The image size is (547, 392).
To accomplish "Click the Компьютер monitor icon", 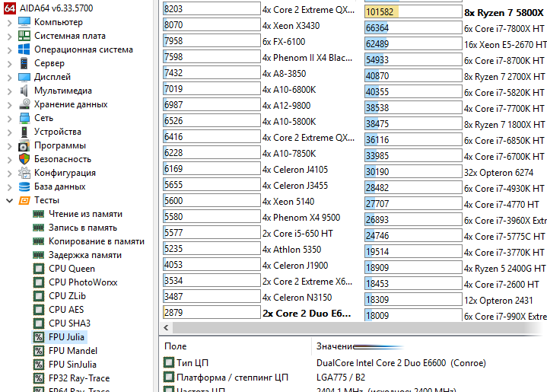I will click(24, 22).
